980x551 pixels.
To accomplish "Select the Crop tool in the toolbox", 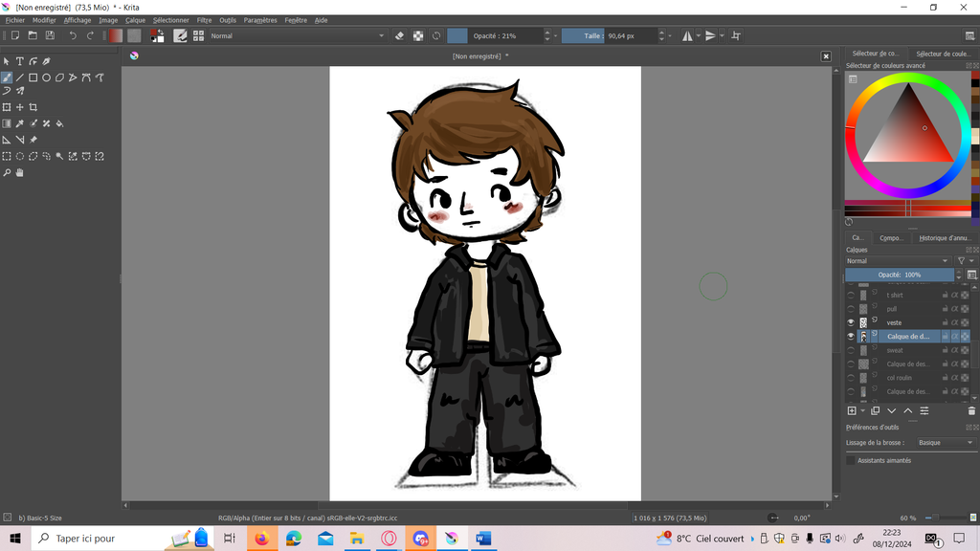I will pyautogui.click(x=33, y=107).
